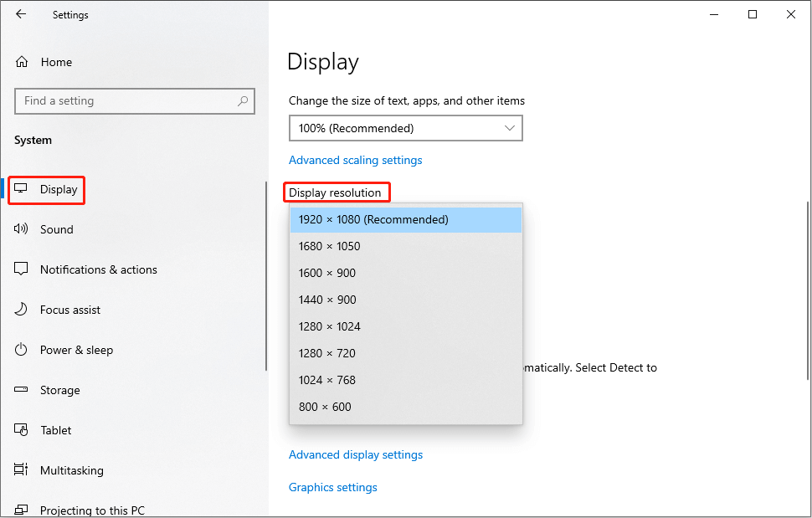The height and width of the screenshot is (518, 812).
Task: Select Focus assist moon icon
Action: point(21,310)
